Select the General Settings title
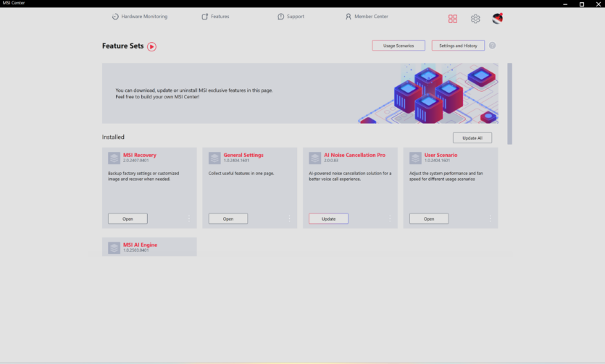The image size is (605, 364). [243, 155]
